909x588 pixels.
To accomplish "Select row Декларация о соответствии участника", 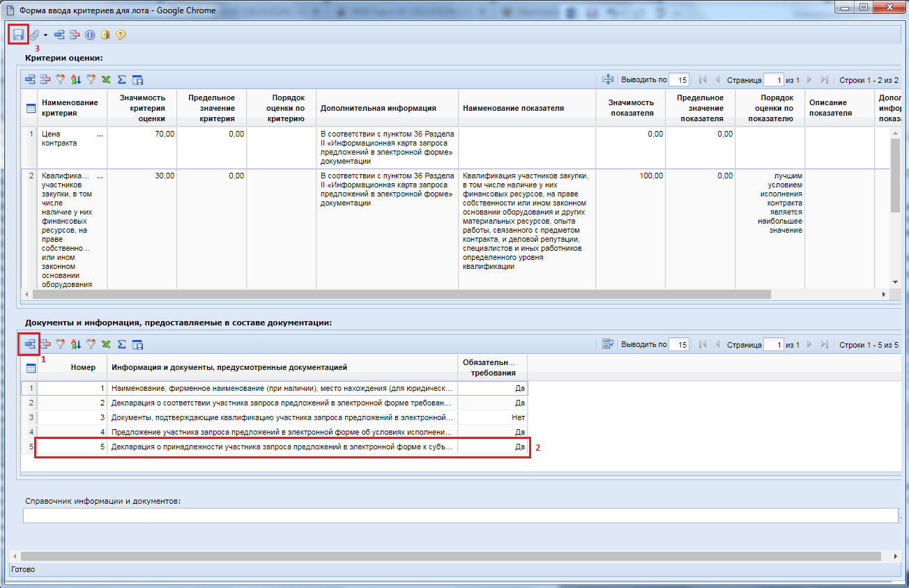I will pyautogui.click(x=274, y=403).
